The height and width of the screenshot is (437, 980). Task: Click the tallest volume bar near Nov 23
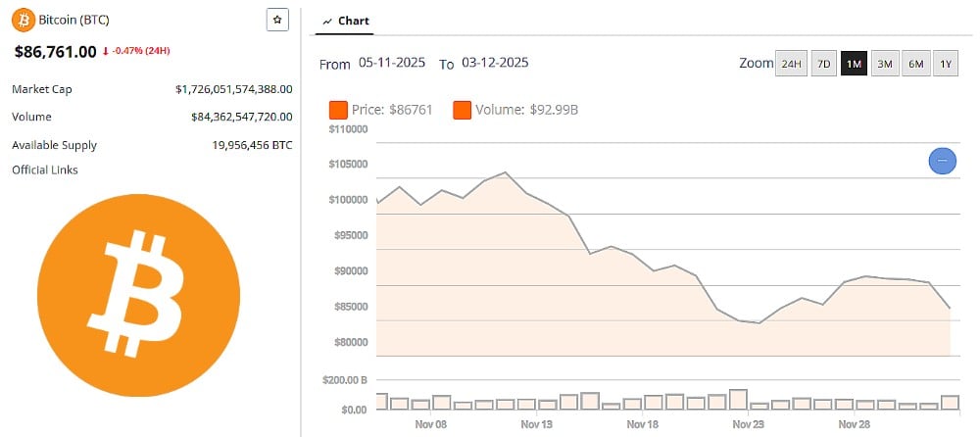click(738, 399)
